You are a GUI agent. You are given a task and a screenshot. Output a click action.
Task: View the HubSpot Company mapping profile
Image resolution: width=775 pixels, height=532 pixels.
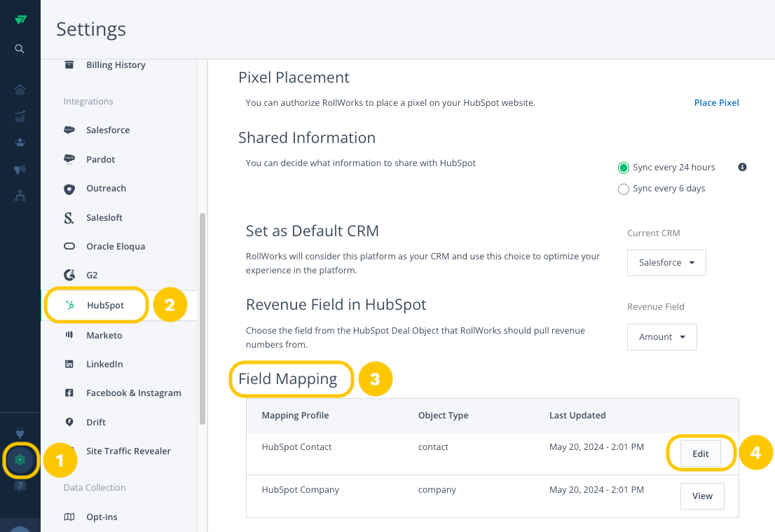point(702,496)
